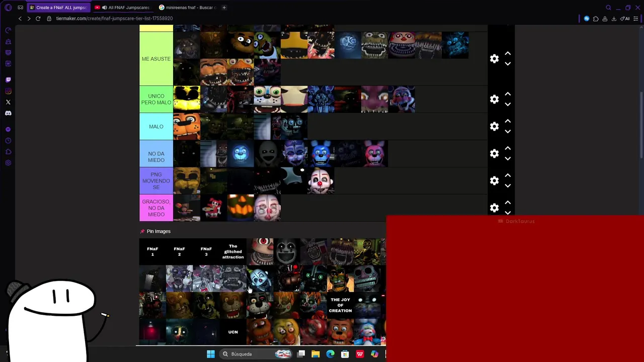Open the Windows Start menu
This screenshot has width=644, height=362.
(x=211, y=354)
